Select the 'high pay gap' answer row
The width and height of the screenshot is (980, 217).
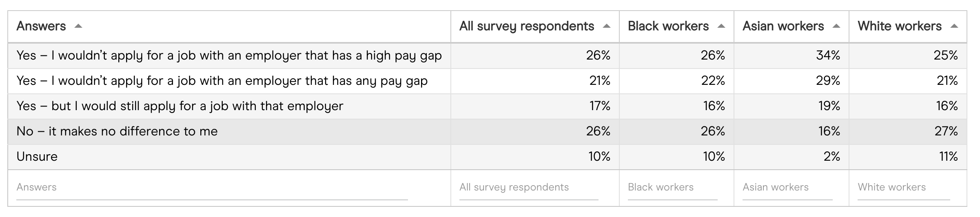click(229, 55)
